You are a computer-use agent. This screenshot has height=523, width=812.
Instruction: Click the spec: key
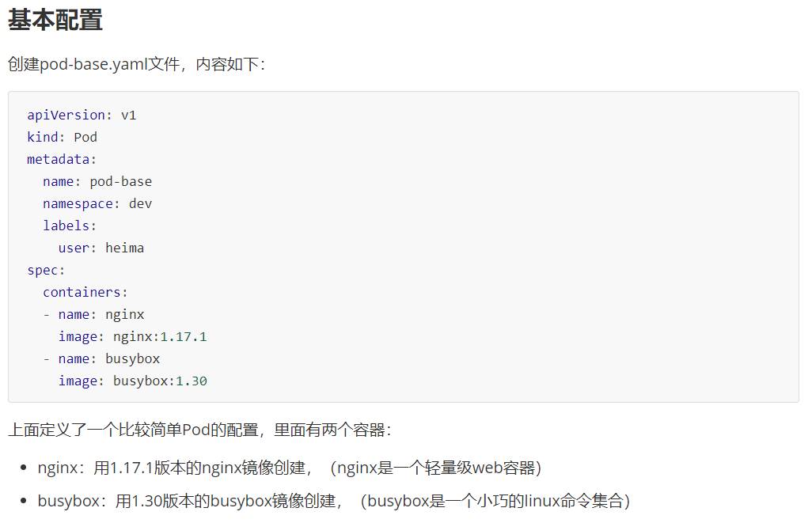(x=46, y=271)
